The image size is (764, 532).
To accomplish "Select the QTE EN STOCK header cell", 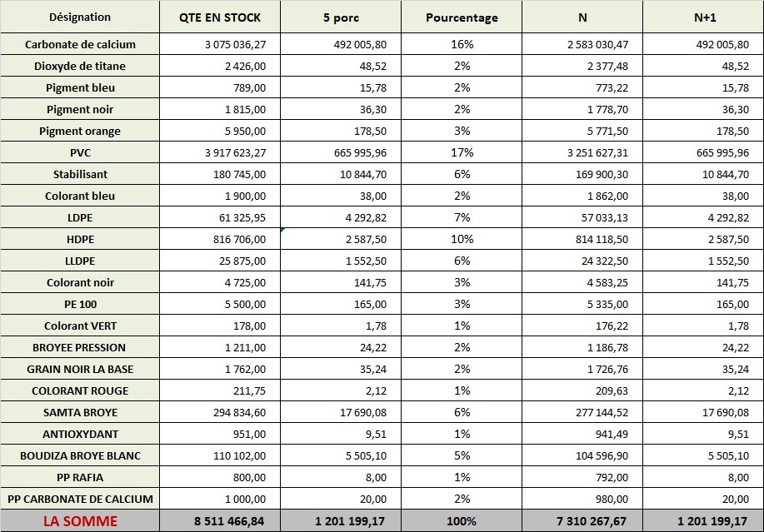I will coord(220,17).
